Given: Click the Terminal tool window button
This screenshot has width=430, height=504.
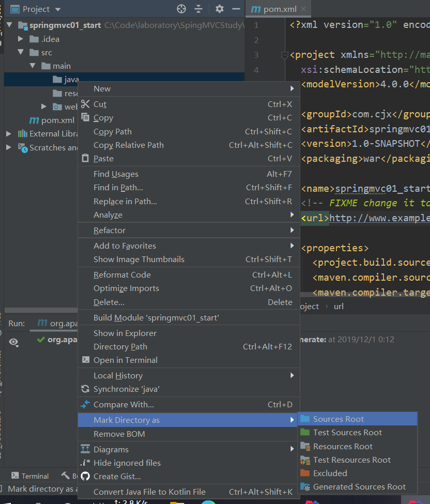Looking at the screenshot, I should 30,476.
